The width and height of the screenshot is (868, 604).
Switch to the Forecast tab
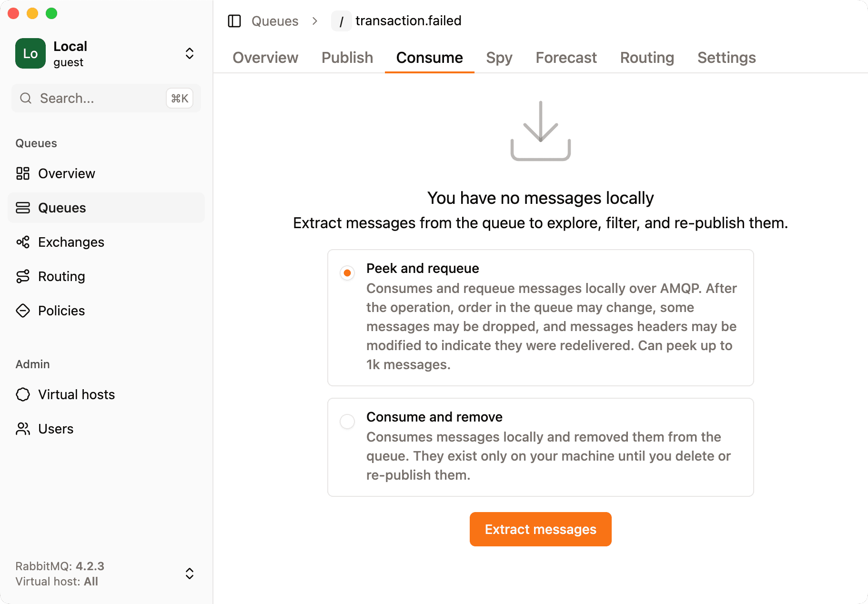566,58
